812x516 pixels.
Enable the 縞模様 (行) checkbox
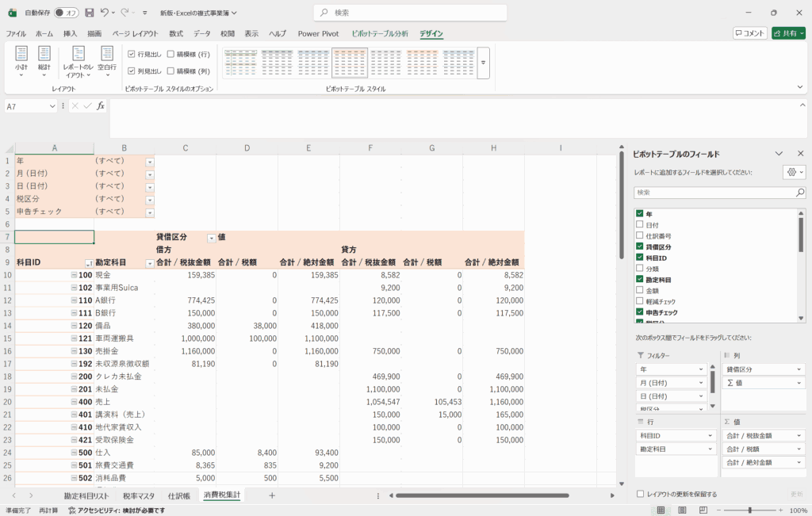click(171, 54)
